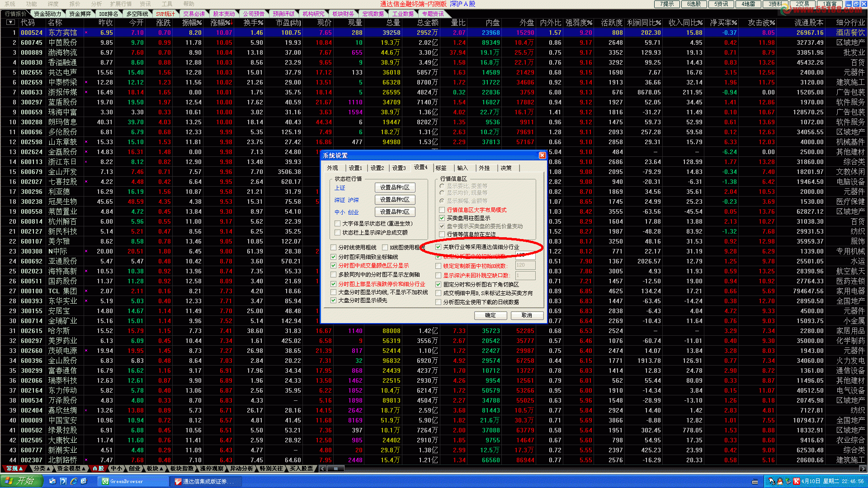Image resolution: width=868 pixels, height=488 pixels.
Task: Open the 扩展行情 menu
Action: point(121,4)
